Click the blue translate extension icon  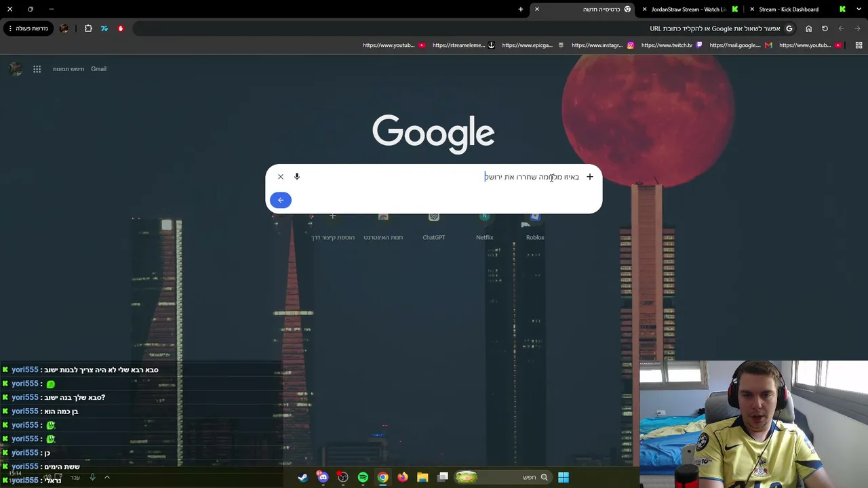coord(104,28)
